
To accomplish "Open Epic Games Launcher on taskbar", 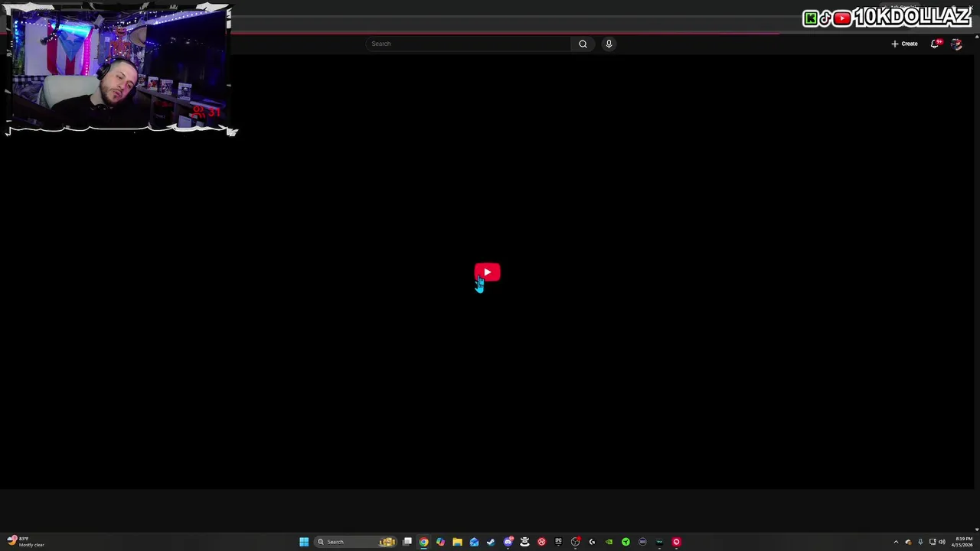I will tap(558, 542).
